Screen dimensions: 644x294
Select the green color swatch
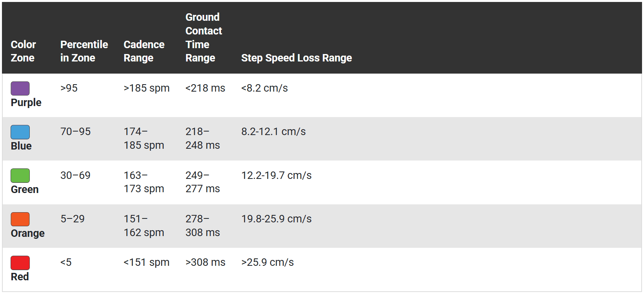tap(20, 175)
